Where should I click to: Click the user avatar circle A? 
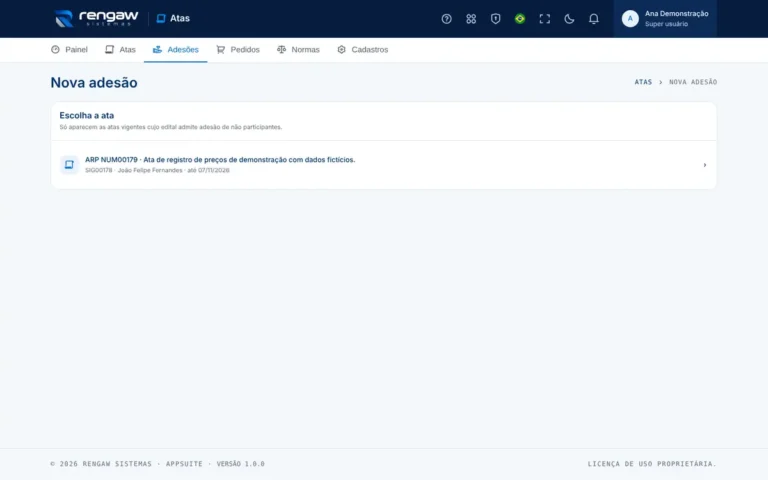[x=630, y=19]
